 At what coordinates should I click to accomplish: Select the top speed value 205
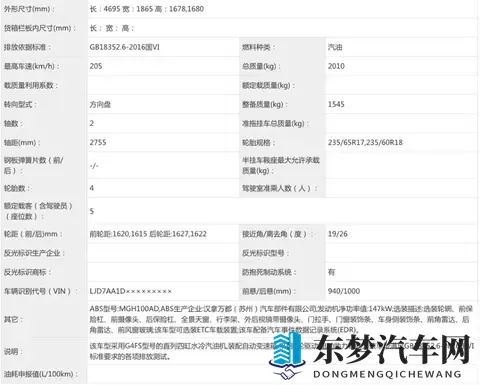(x=96, y=66)
